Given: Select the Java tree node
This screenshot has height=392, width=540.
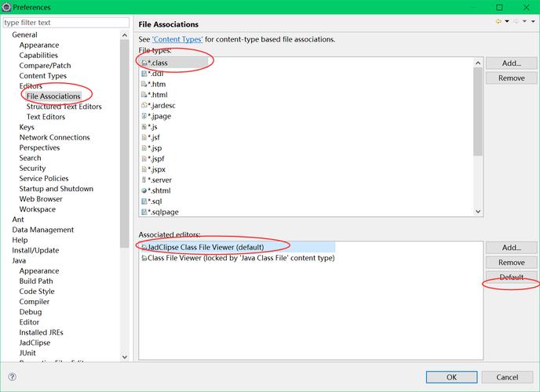Looking at the screenshot, I should (x=19, y=260).
